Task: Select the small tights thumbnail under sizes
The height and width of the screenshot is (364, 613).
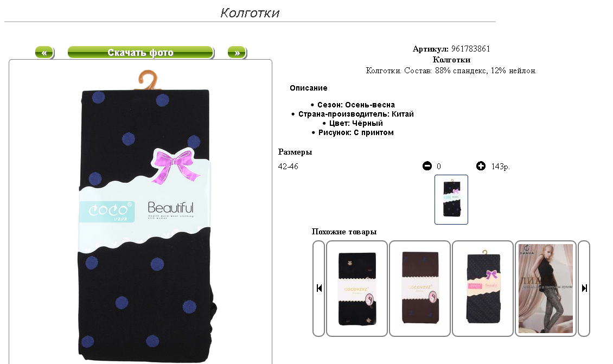Action: [x=451, y=200]
